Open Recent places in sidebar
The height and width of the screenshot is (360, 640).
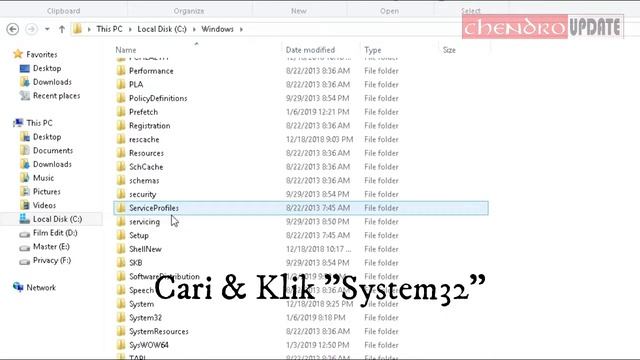56,96
